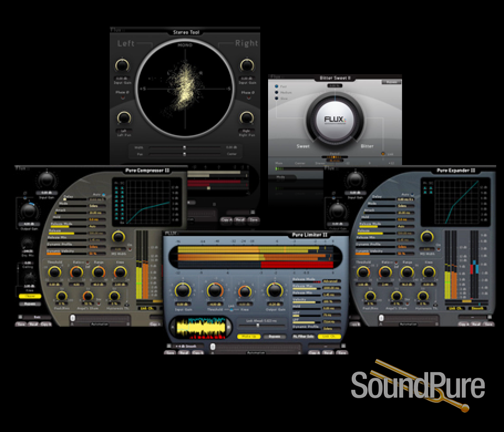This screenshot has width=504, height=432.
Task: Toggle the Link switch in Bitter Sweet II
Action: [x=383, y=154]
